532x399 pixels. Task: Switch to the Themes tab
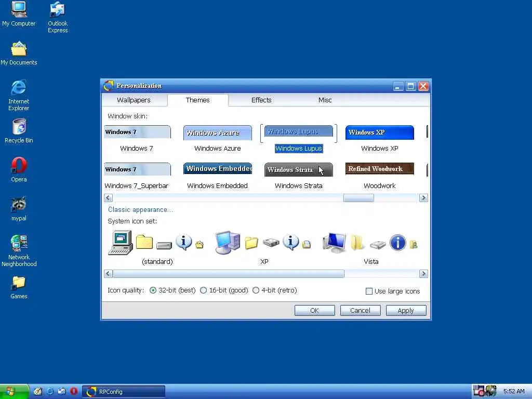pyautogui.click(x=198, y=100)
